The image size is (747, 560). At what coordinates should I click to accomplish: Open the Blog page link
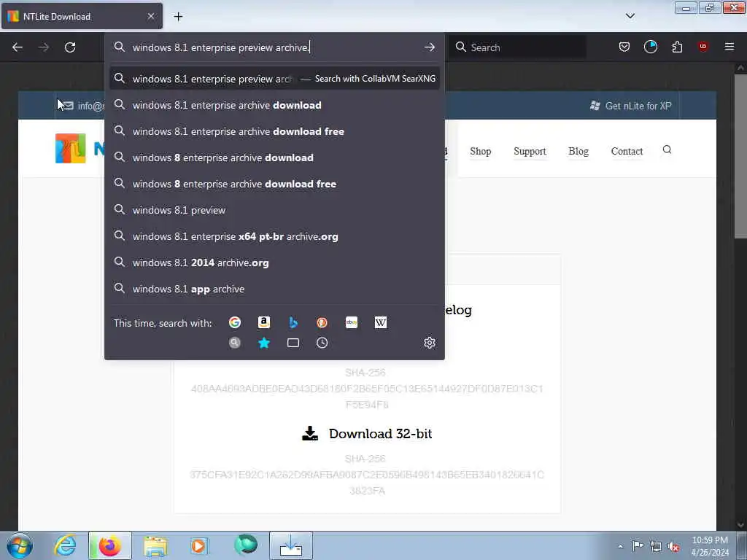tap(578, 151)
